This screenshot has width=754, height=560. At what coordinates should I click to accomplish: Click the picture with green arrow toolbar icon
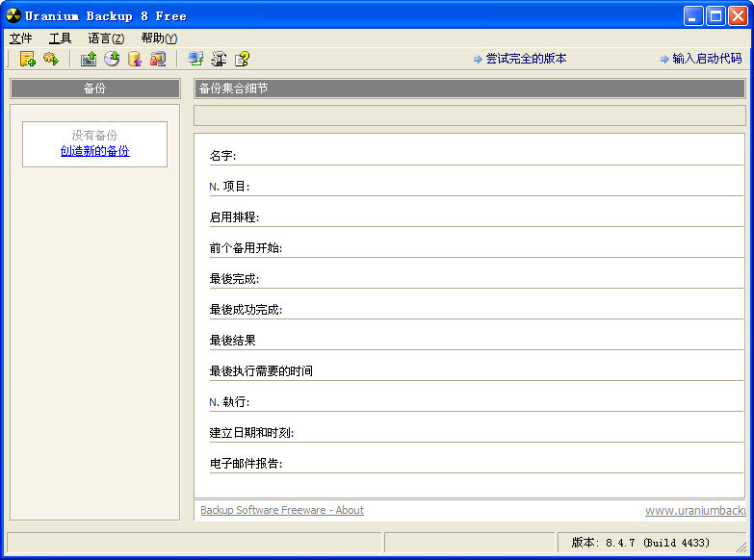[89, 59]
